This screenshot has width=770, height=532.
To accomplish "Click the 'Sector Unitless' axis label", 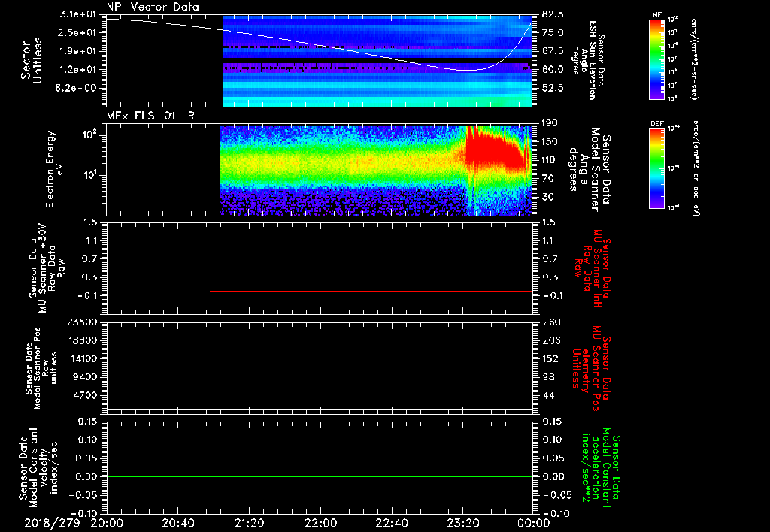I will coord(32,60).
